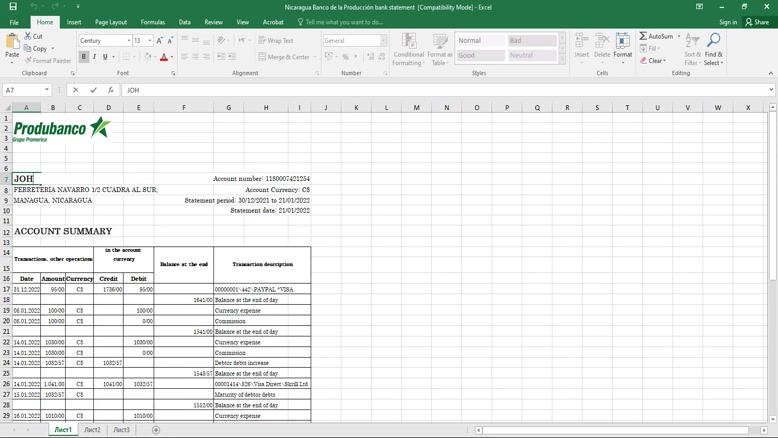The height and width of the screenshot is (438, 778).
Task: Switch to the Лист2 sheet tab
Action: pyautogui.click(x=92, y=430)
